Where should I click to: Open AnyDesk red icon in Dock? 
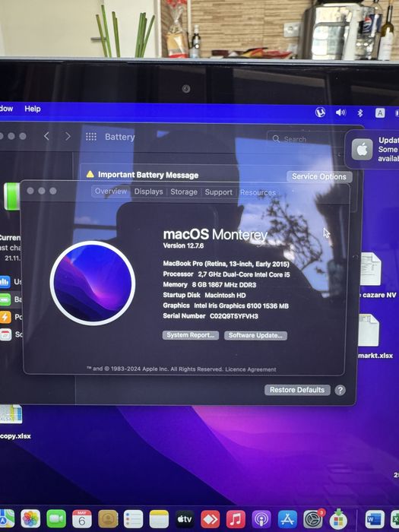coord(211,519)
